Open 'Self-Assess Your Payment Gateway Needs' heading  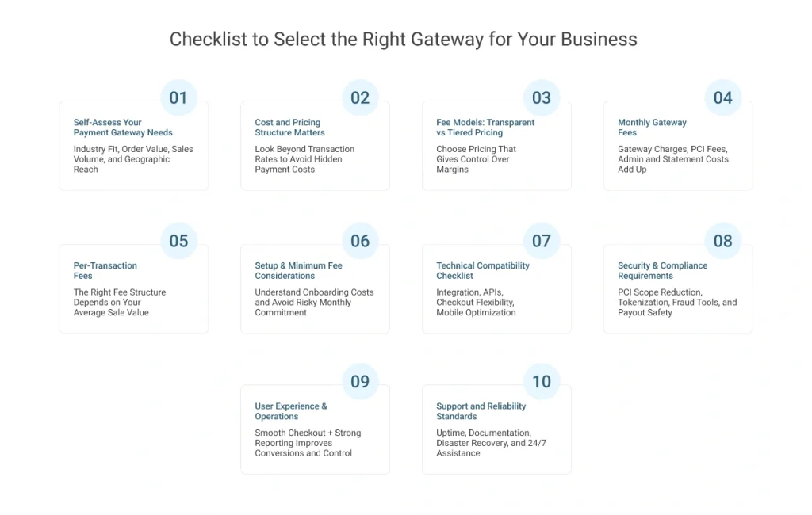pyautogui.click(x=123, y=128)
